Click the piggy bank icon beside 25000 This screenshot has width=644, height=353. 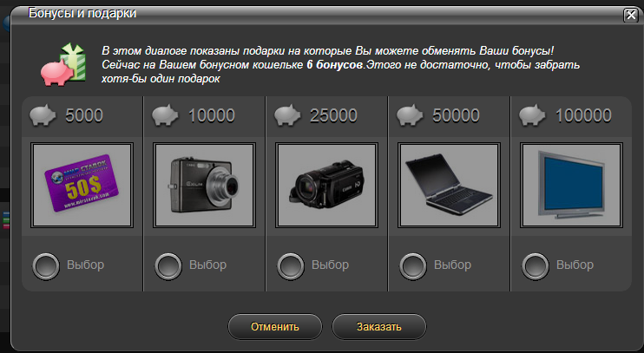(x=287, y=115)
